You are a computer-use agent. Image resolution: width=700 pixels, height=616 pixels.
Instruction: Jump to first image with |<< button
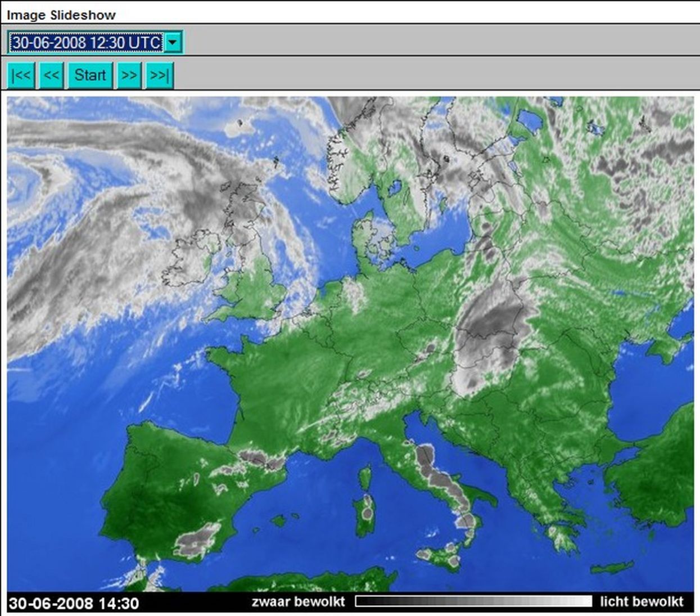point(21,75)
